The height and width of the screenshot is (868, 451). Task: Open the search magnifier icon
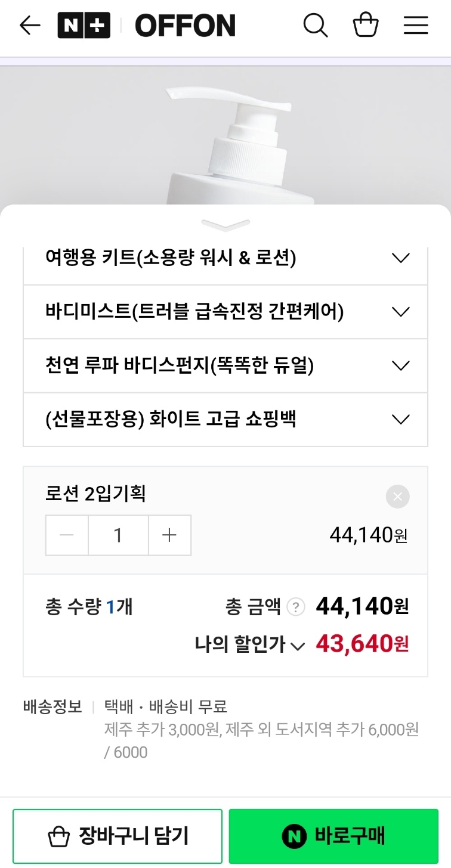pyautogui.click(x=315, y=26)
